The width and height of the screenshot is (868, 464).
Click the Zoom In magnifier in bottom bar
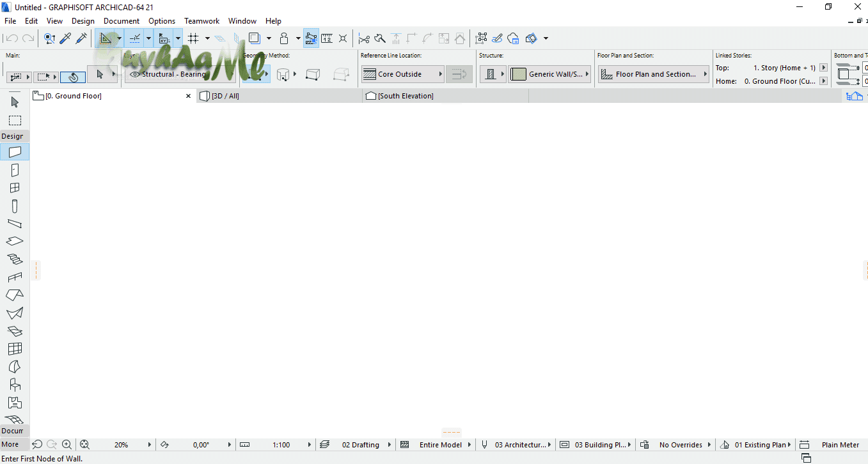pyautogui.click(x=67, y=445)
